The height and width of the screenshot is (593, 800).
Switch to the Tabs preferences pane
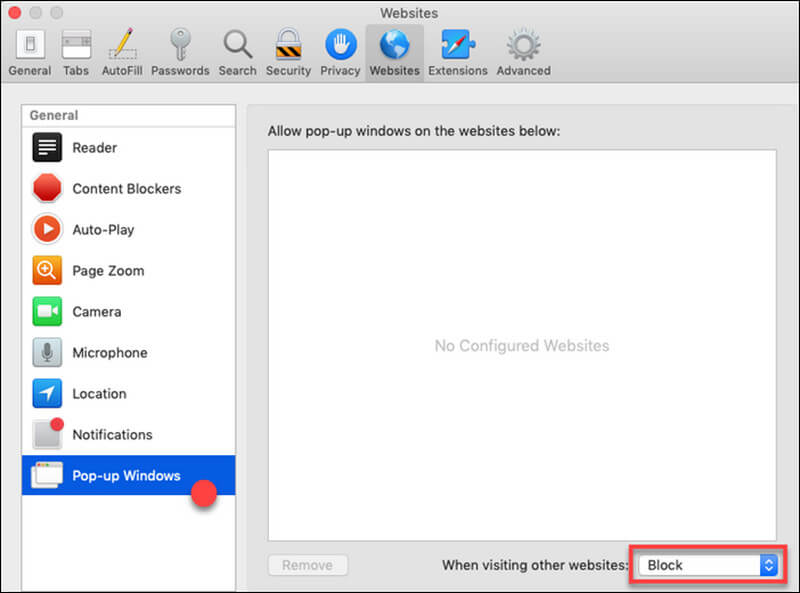[76, 52]
